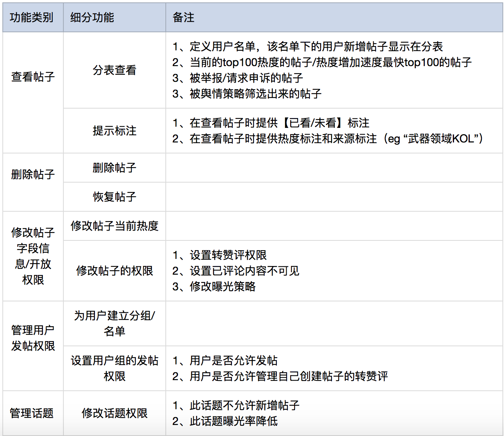Click the 备注 column header

(183, 18)
